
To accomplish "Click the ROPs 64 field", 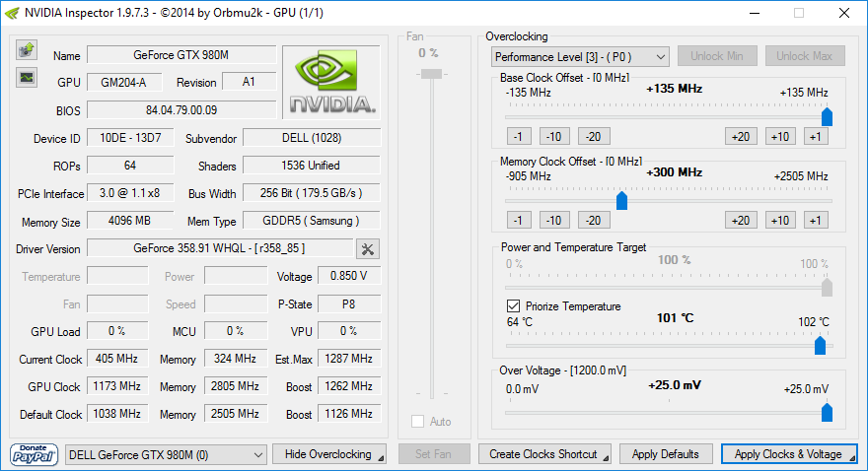I will (130, 166).
